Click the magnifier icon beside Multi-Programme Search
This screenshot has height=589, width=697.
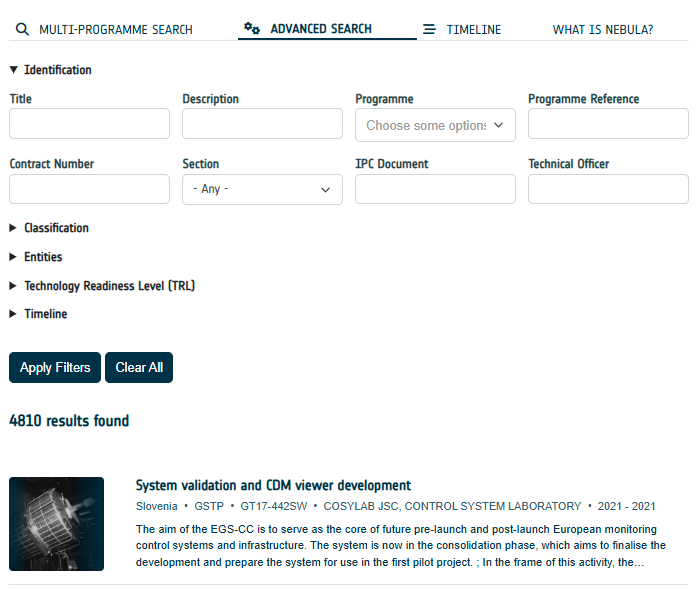(22, 30)
